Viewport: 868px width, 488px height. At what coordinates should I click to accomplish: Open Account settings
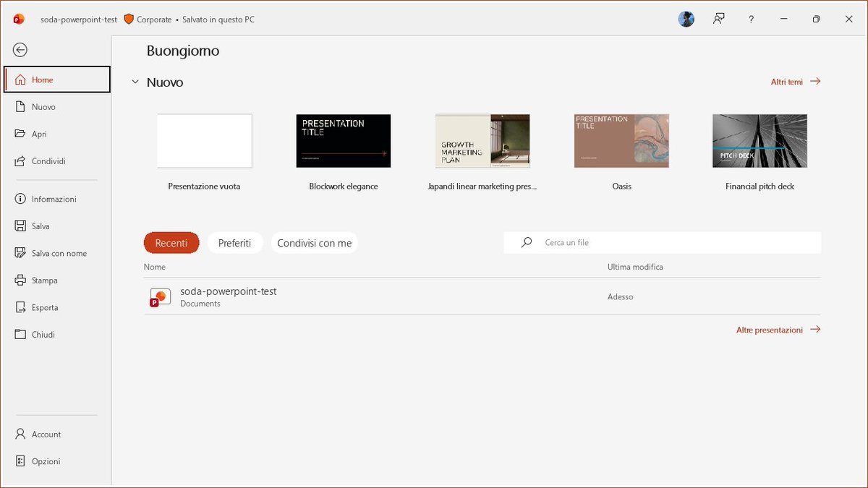[x=57, y=435]
